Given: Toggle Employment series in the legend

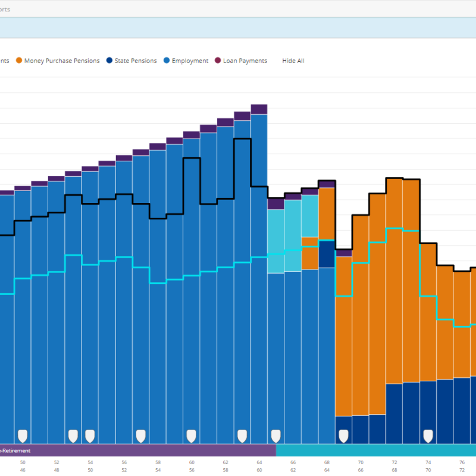Looking at the screenshot, I should [x=190, y=61].
